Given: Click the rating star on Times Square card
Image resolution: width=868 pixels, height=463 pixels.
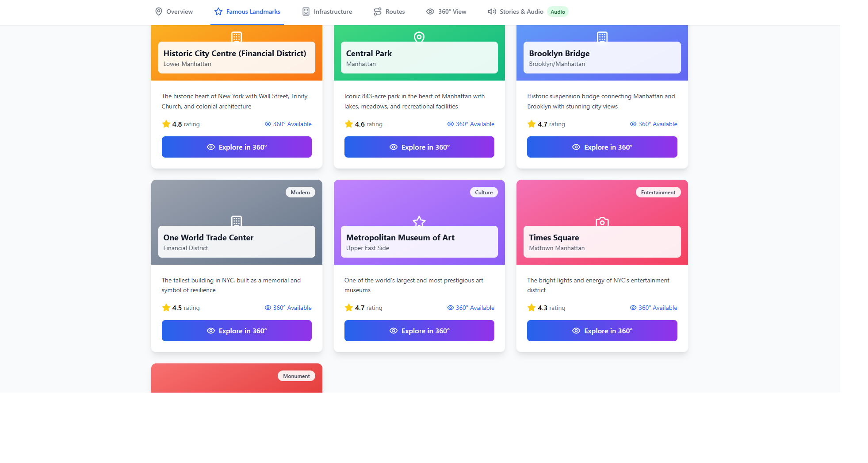Looking at the screenshot, I should (532, 308).
